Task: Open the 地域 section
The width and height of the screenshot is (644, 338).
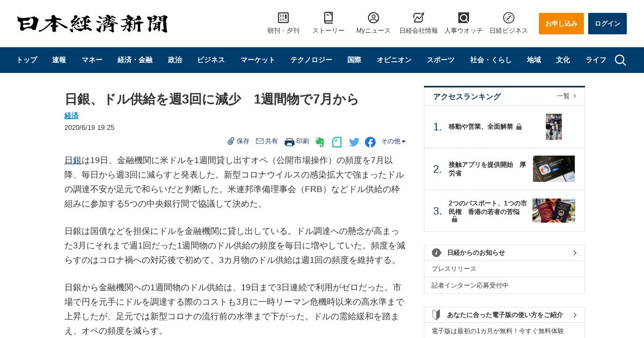Action: (x=534, y=60)
